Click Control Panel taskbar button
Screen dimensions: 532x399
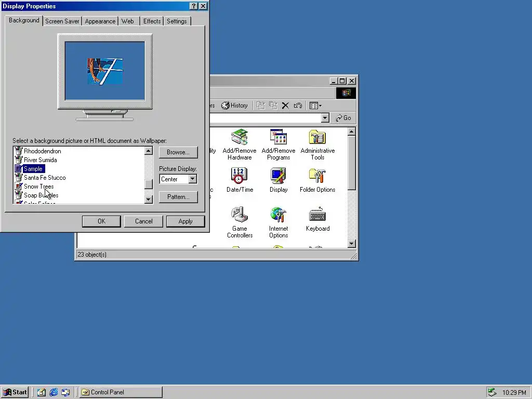click(121, 392)
